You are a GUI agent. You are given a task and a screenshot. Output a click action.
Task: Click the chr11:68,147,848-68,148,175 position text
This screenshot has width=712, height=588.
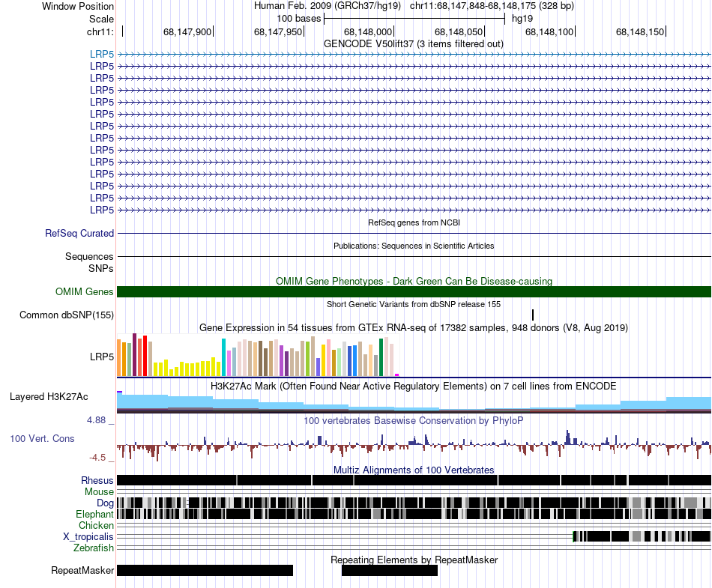[x=492, y=6]
